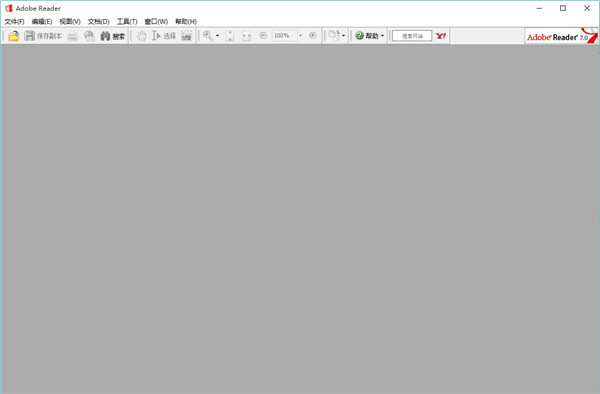Click the Print icon in the toolbar

pyautogui.click(x=73, y=36)
